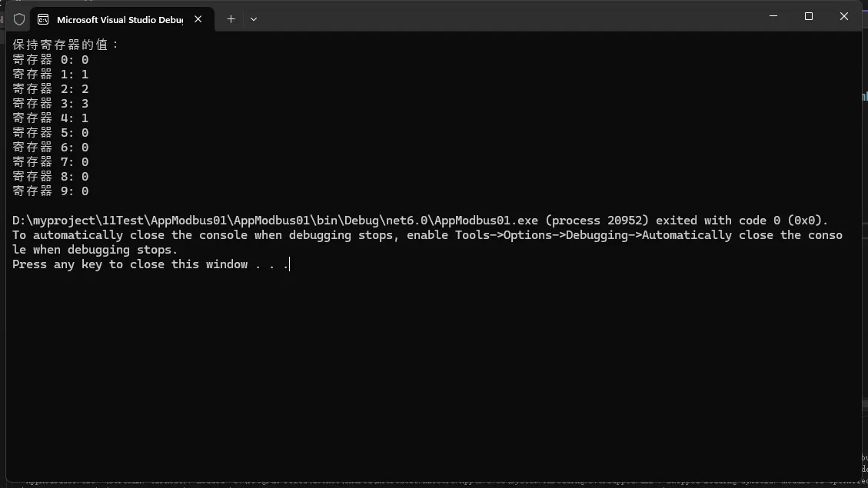Click the line '寄存器 2: 2'

coord(51,89)
